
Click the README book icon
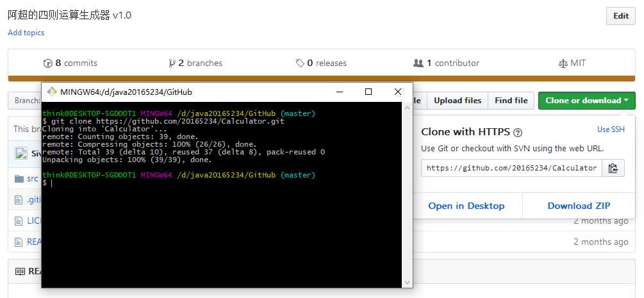coord(20,271)
